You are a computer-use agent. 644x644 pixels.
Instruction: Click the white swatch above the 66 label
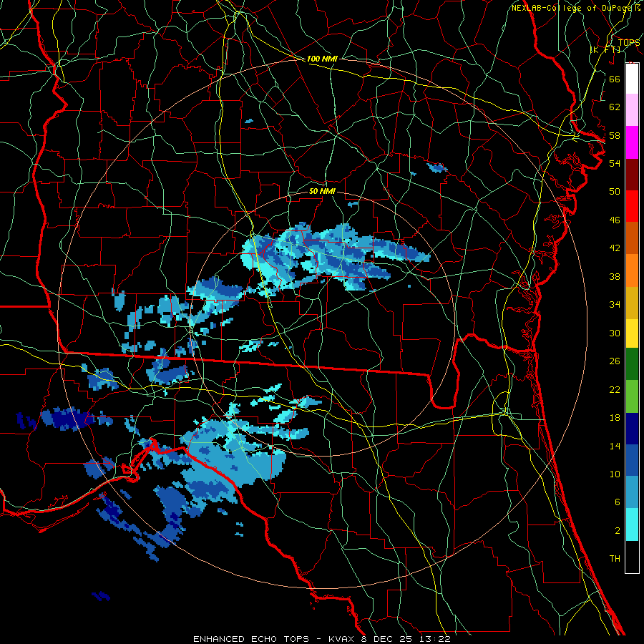tap(632, 79)
